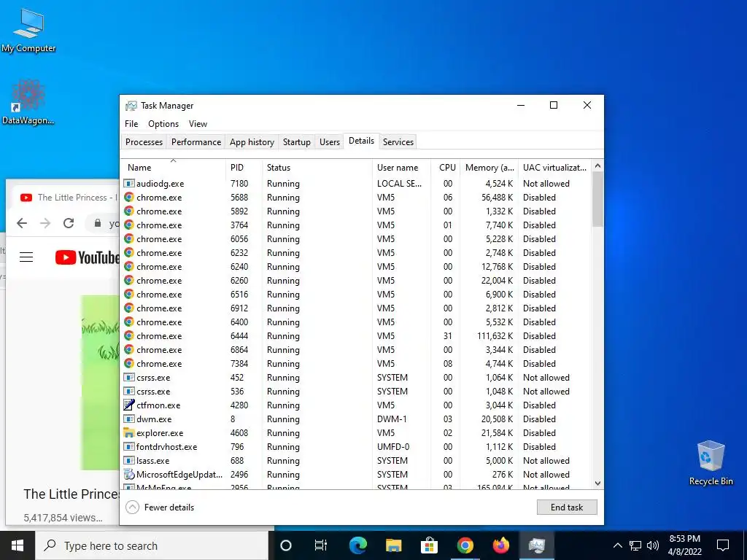This screenshot has height=560, width=747.
Task: Switch to the Users tab
Action: coord(330,142)
